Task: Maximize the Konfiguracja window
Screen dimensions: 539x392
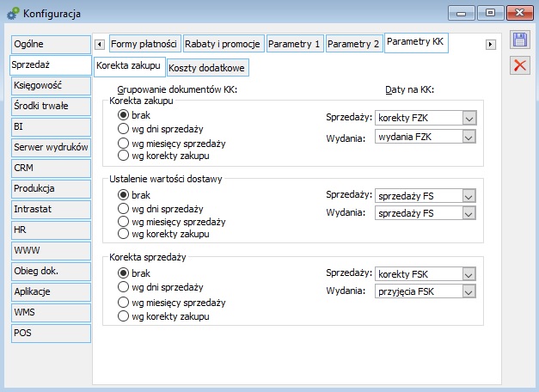Action: tap(491, 13)
